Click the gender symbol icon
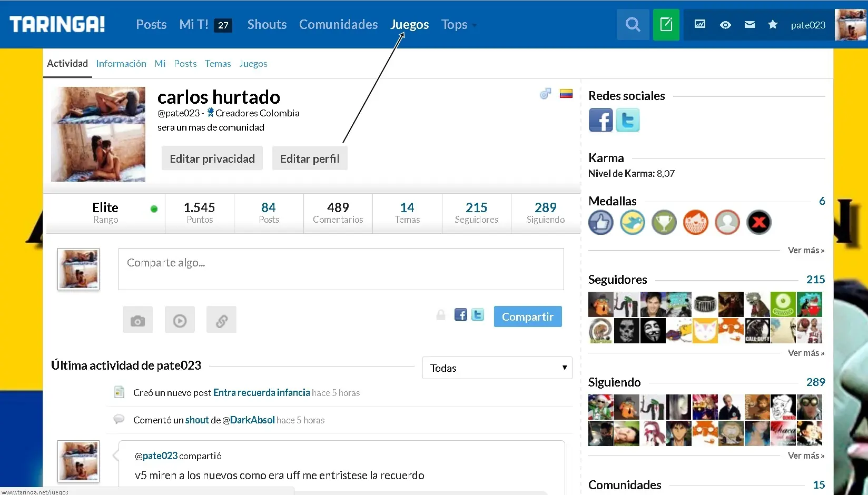Screen dimensions: 868x495 545,94
